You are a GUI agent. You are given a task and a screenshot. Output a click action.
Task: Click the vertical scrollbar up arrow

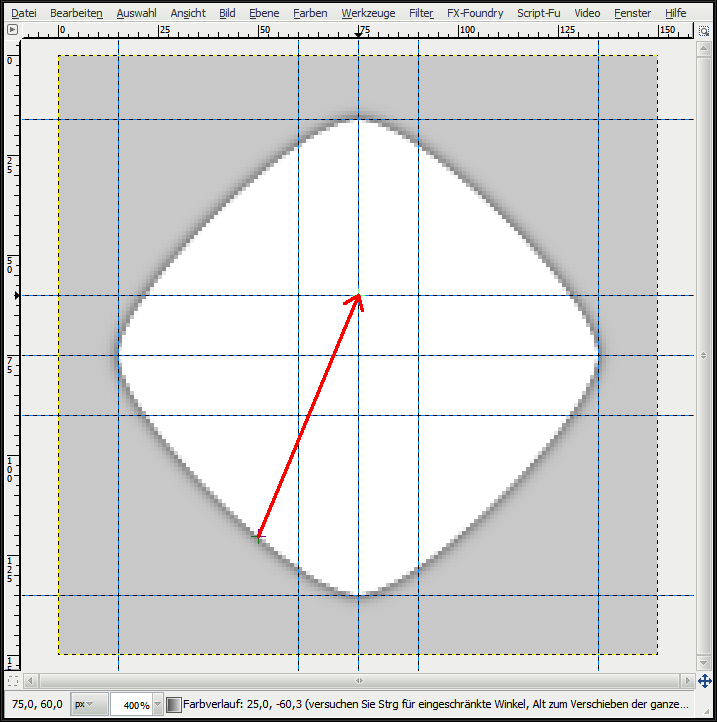pyautogui.click(x=703, y=48)
